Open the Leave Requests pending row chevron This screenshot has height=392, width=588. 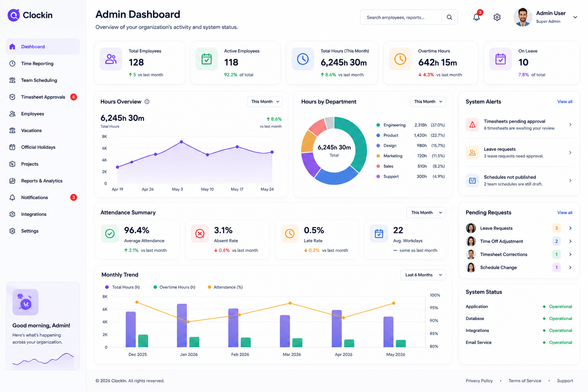[570, 228]
